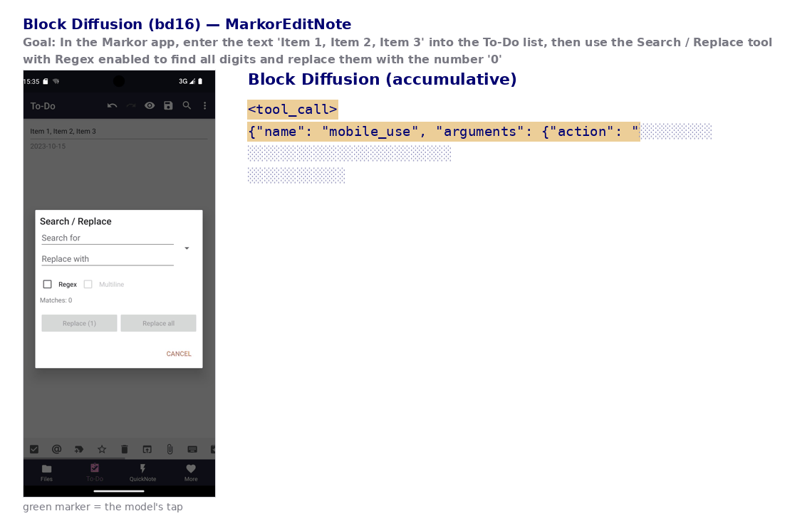Image resolution: width=812 pixels, height=521 pixels.
Task: Tap the undo arrow in To-Do toolbar
Action: 112,105
